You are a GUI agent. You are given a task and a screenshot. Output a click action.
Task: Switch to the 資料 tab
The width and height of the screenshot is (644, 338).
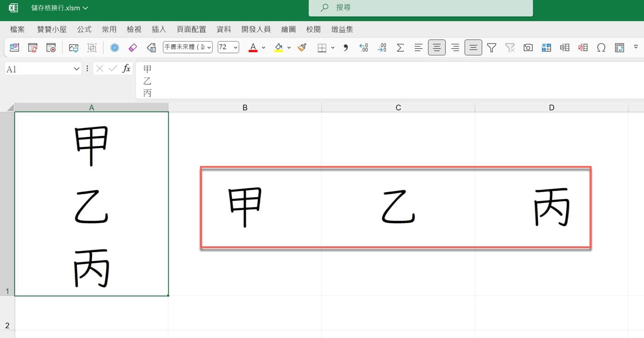tap(224, 29)
